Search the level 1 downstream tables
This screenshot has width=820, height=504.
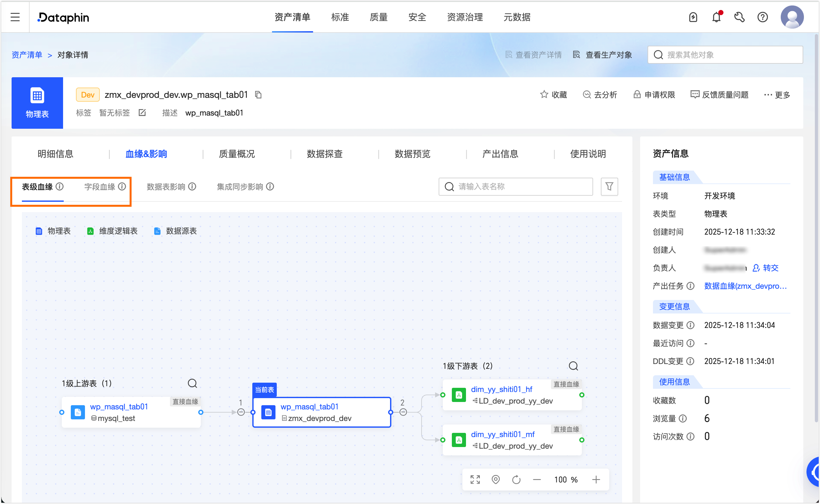(x=573, y=366)
